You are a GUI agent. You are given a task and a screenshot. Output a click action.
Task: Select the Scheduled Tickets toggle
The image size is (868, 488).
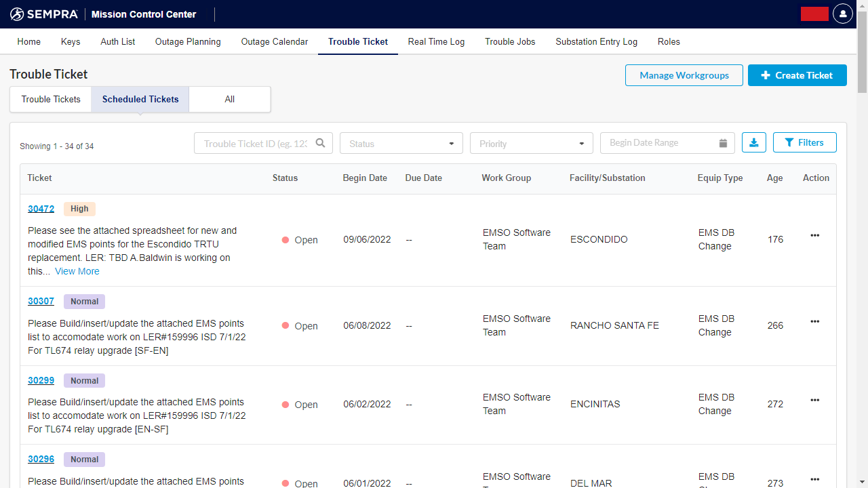140,99
